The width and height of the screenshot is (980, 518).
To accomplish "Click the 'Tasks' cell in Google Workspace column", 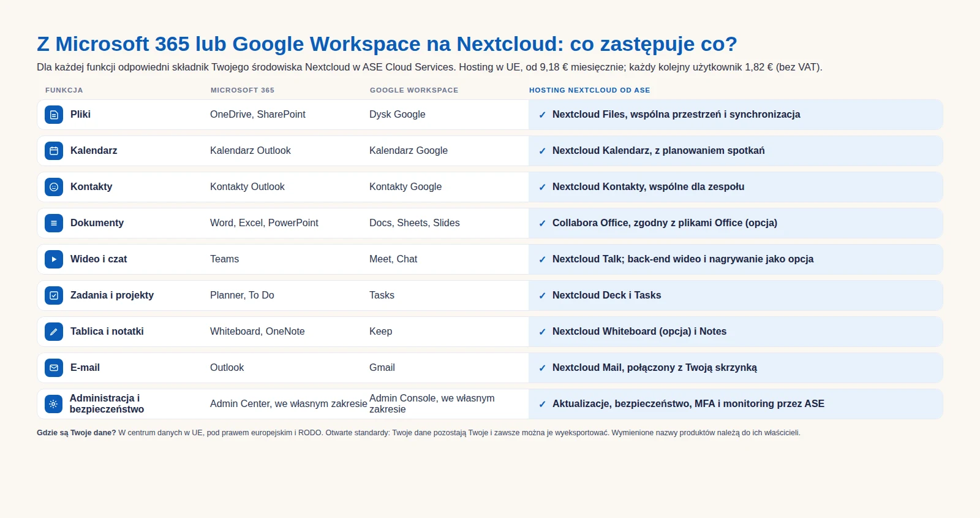I will 382,295.
